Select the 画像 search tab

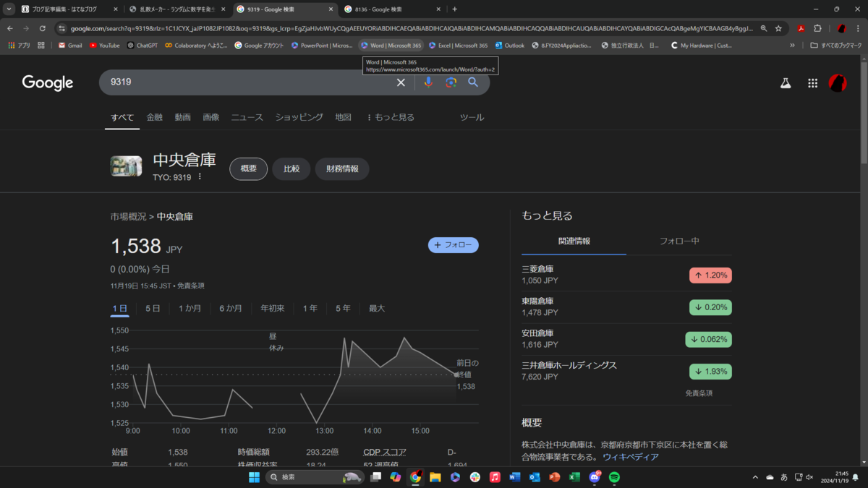tap(211, 117)
